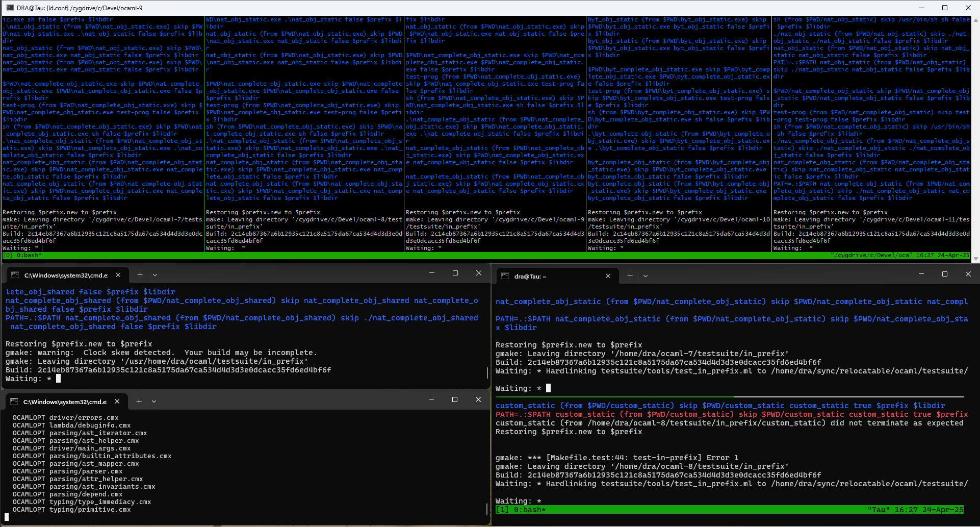Click 'Leaving directory /usr/home/dra/ocaml/testsuite/in_prefix' line
This screenshot has height=527, width=980.
pos(157,361)
